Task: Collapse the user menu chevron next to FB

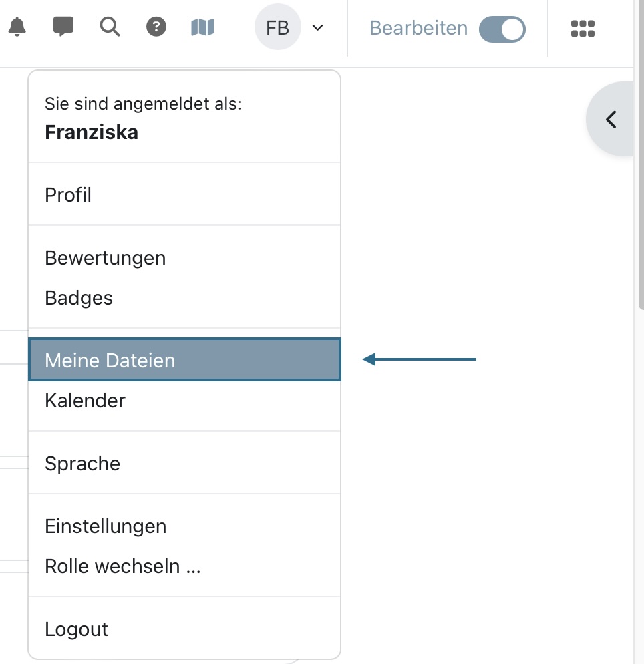Action: [317, 28]
